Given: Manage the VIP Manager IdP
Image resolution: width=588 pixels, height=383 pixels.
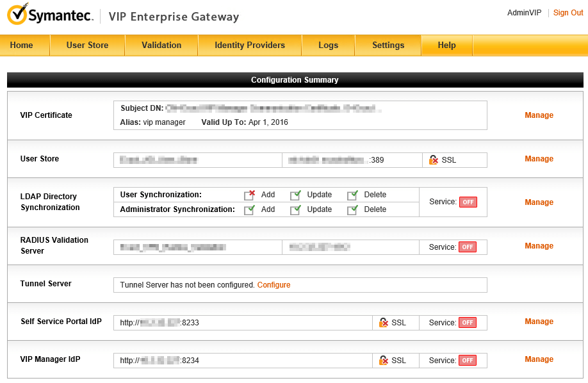Looking at the screenshot, I should [x=539, y=359].
